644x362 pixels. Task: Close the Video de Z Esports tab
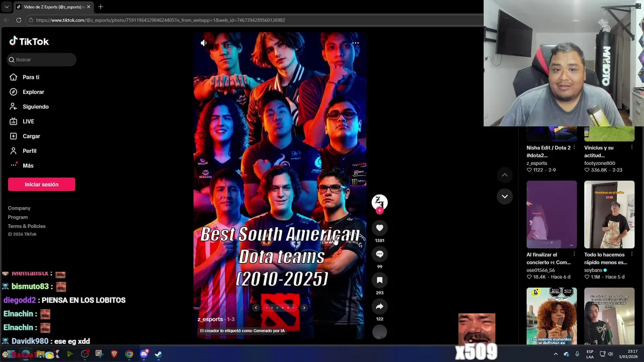pos(89,7)
